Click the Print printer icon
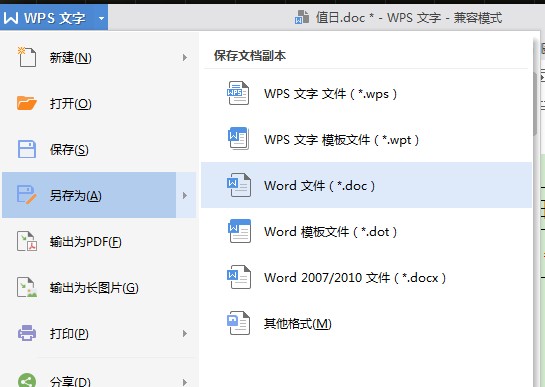This screenshot has width=545, height=387. 27,333
